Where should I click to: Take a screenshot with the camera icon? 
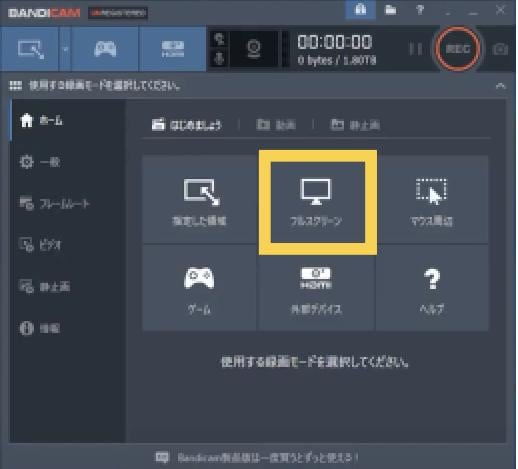(500, 49)
